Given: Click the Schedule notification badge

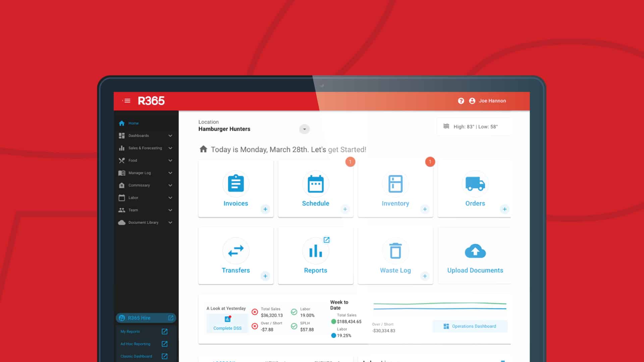Looking at the screenshot, I should tap(350, 162).
